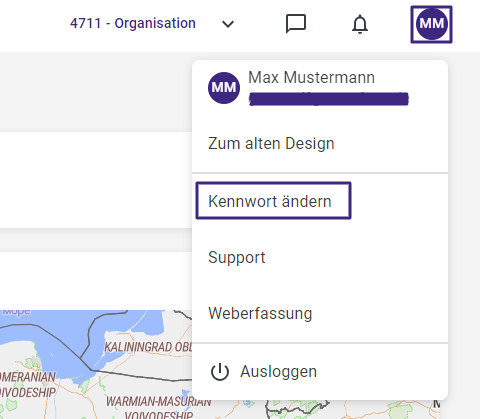
Task: Click the Pomeranian Voivodeship map label
Action: [x=28, y=385]
